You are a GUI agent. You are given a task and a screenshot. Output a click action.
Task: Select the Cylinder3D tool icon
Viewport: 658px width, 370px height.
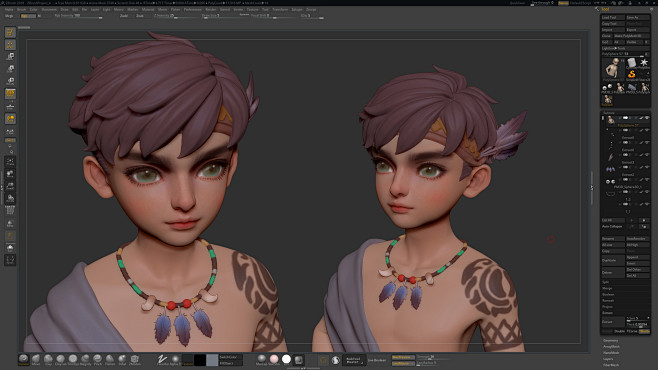tap(632, 63)
